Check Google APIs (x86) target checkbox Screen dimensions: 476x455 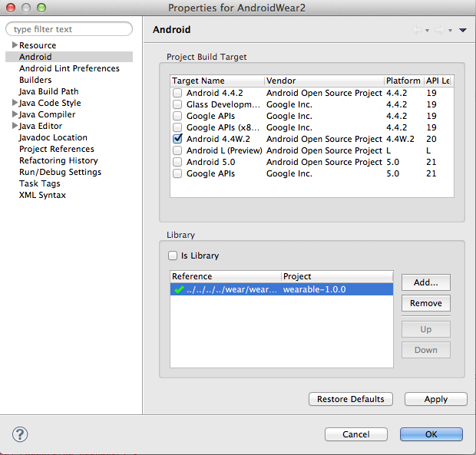click(177, 127)
